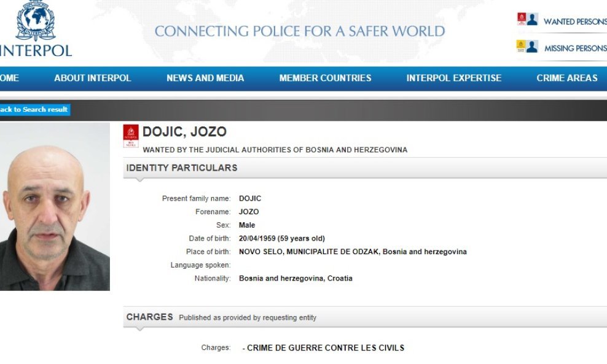607x364 pixels.
Task: Click the forename value JOZO
Action: (249, 212)
